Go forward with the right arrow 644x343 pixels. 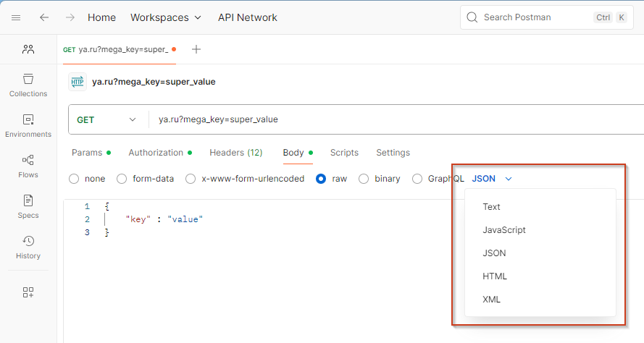point(70,17)
